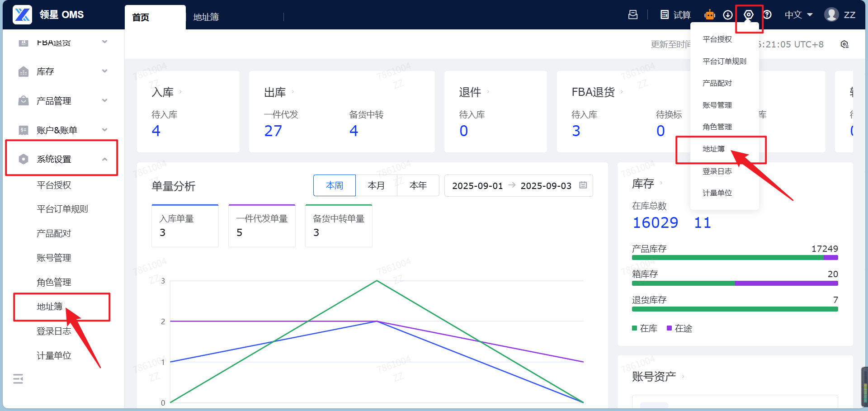Open 账号管理 in the sidebar
Viewport: 868px width, 411px height.
(x=54, y=258)
